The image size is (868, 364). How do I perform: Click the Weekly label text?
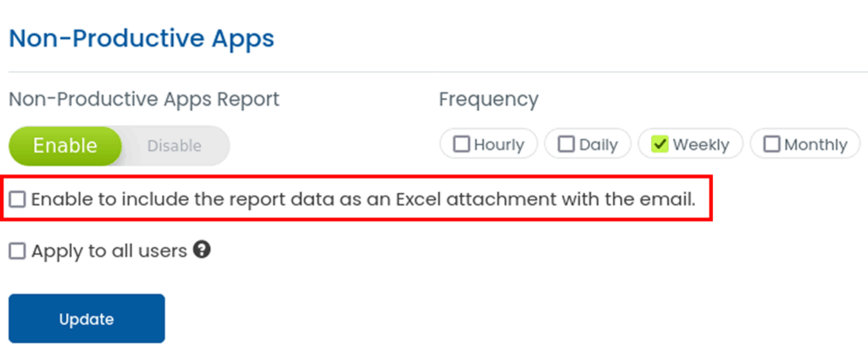pos(701,145)
